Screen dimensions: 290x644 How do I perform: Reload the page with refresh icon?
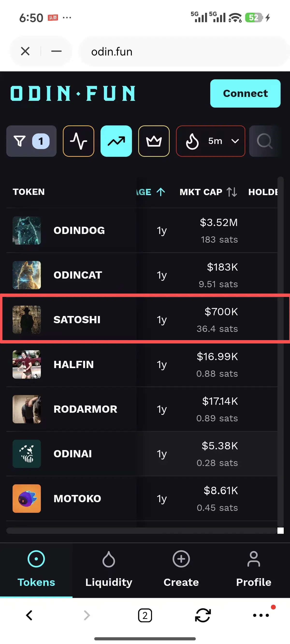point(203,615)
